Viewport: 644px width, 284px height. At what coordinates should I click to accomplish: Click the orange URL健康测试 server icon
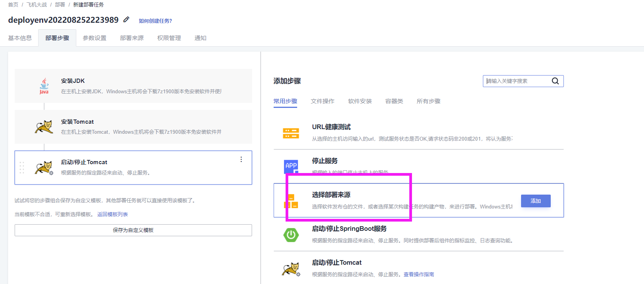tap(291, 133)
